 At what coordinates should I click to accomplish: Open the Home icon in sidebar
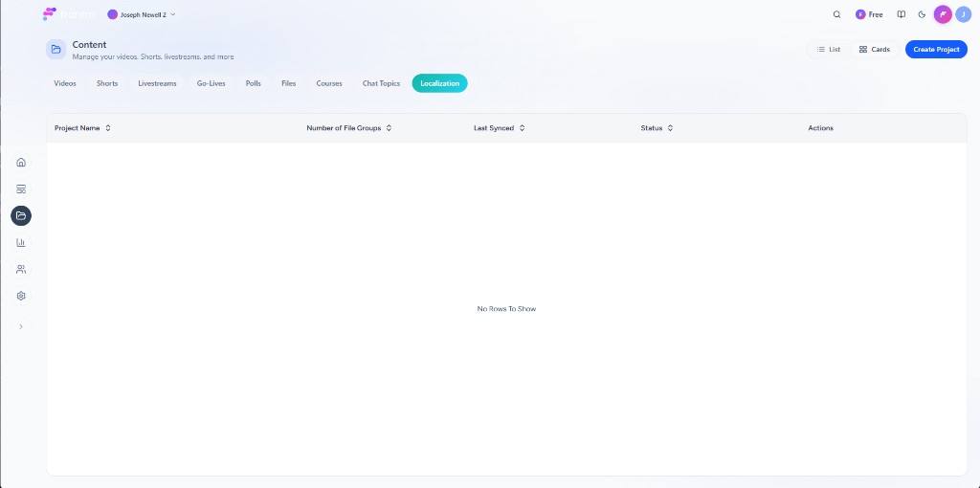(21, 163)
